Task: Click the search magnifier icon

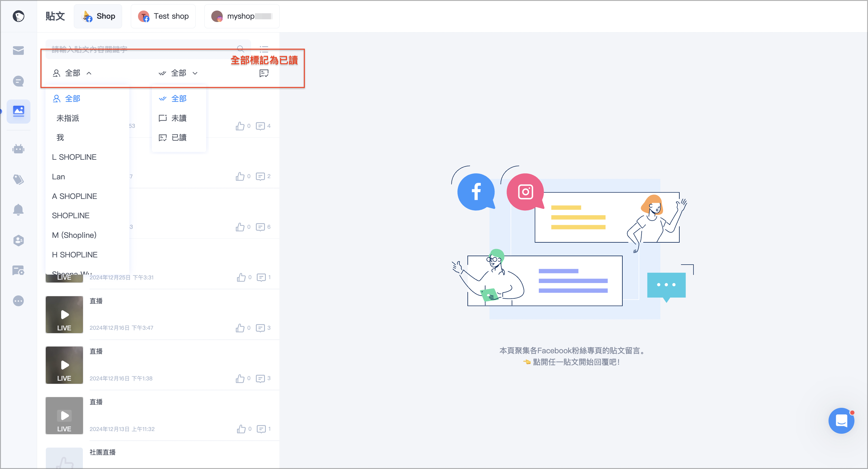Action: [240, 49]
